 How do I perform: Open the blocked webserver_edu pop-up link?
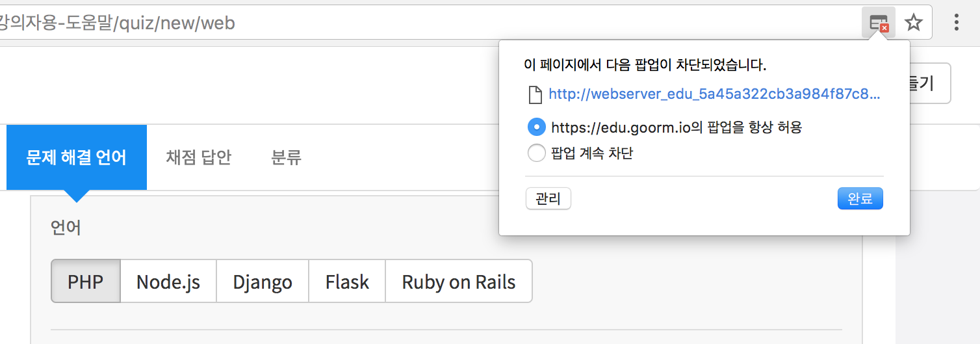pyautogui.click(x=714, y=94)
